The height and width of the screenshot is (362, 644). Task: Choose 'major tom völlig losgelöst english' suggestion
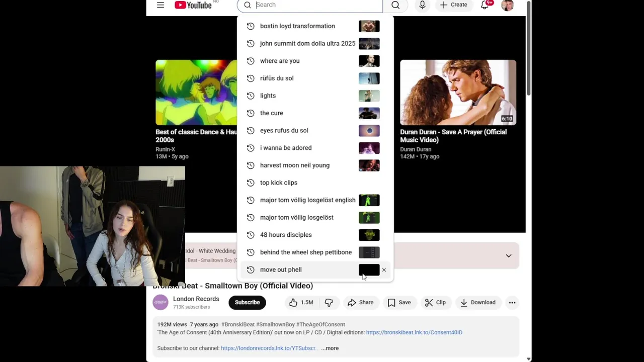(x=316, y=200)
